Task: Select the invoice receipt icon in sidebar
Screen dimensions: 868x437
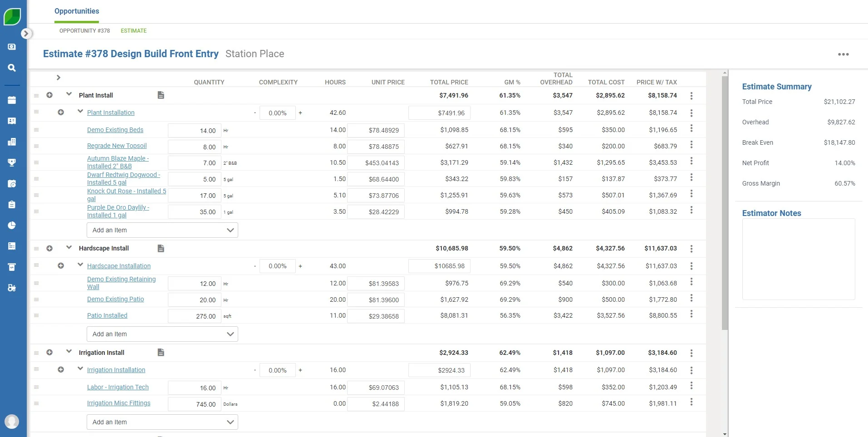Action: [12, 246]
